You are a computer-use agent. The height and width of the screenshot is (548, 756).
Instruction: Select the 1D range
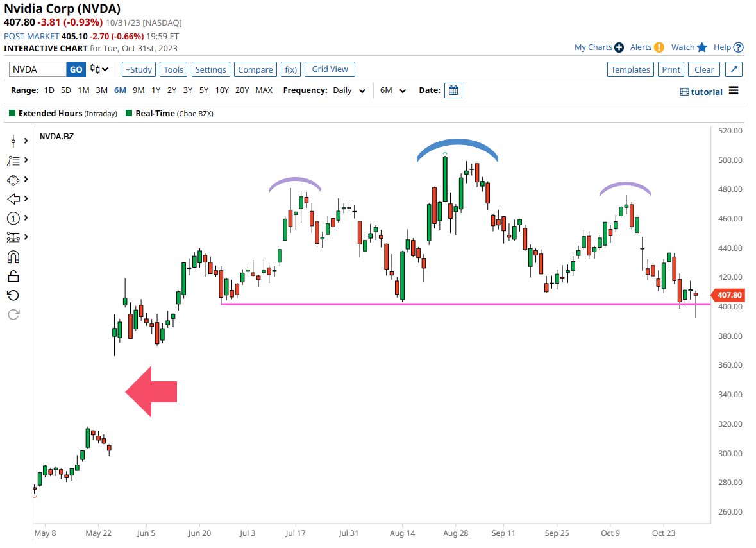coord(49,90)
